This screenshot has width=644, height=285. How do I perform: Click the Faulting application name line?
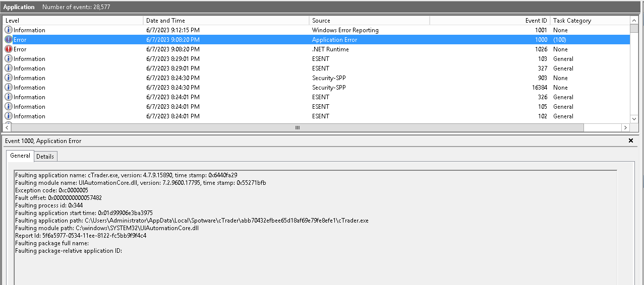coord(126,175)
